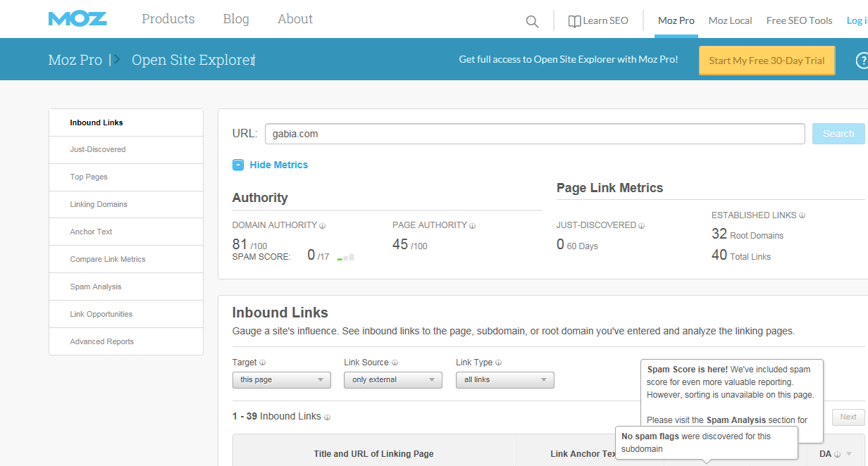This screenshot has width=868, height=466.
Task: Click info icon beside Established Links
Action: [802, 216]
